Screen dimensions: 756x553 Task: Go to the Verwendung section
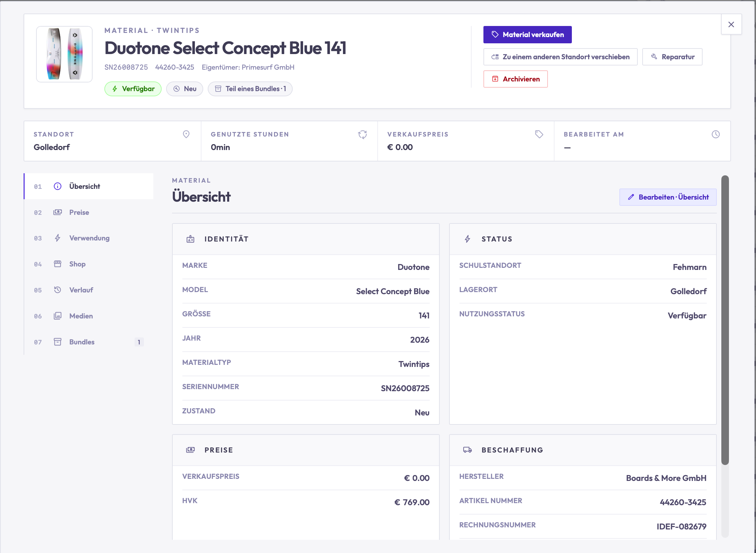pos(89,238)
